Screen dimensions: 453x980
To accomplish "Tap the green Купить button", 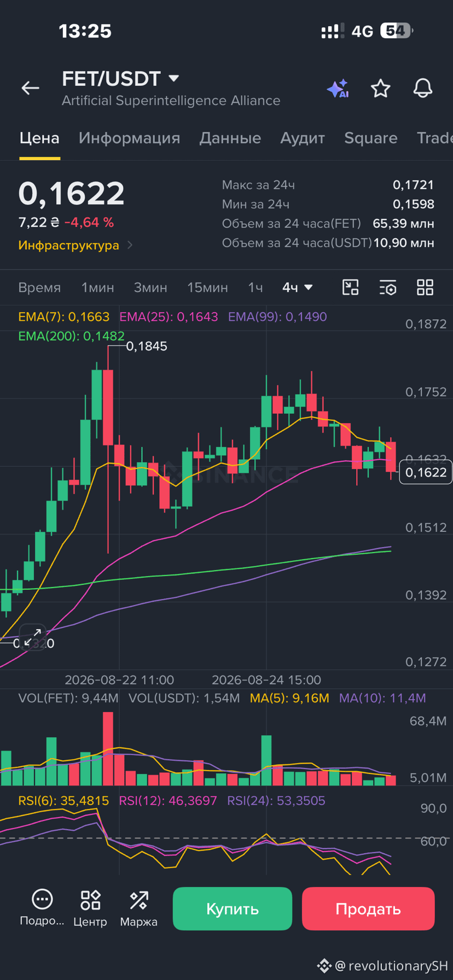I will [233, 908].
